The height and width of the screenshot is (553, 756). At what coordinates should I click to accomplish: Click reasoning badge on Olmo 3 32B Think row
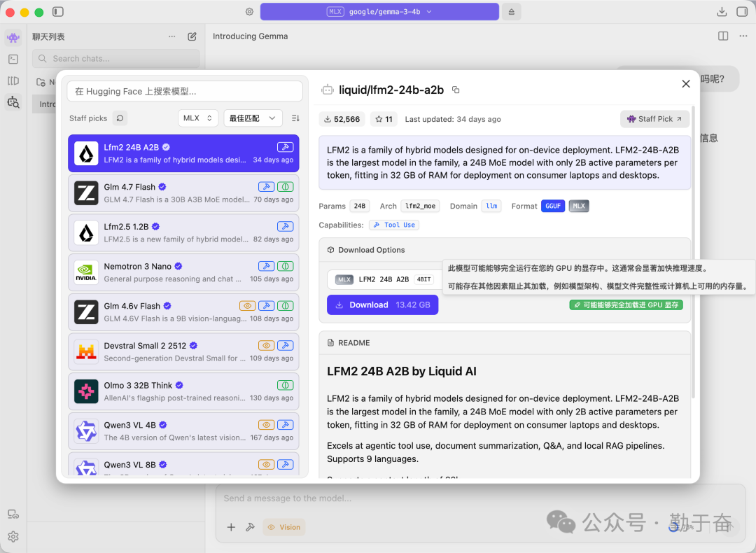[x=286, y=385]
